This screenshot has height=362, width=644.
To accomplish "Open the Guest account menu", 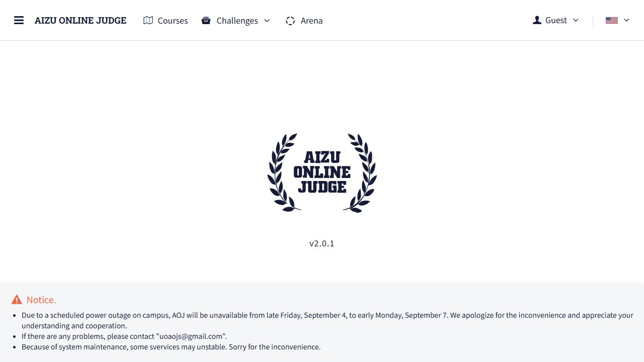I will (556, 20).
